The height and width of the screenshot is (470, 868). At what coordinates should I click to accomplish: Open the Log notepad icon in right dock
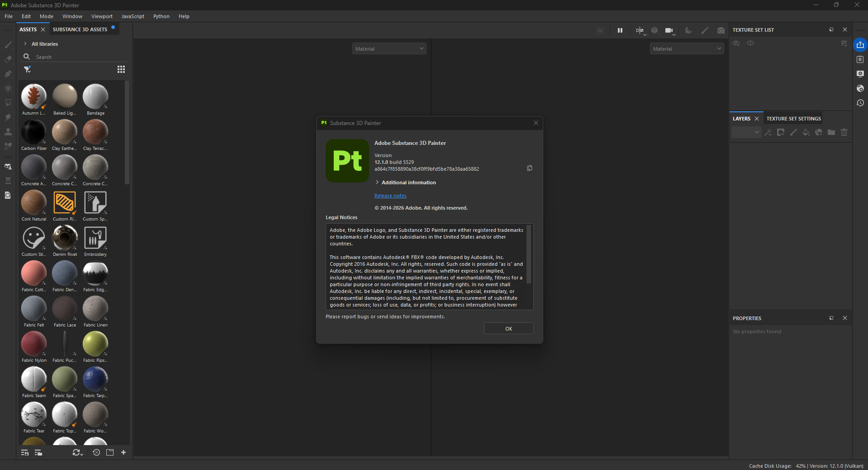860,59
